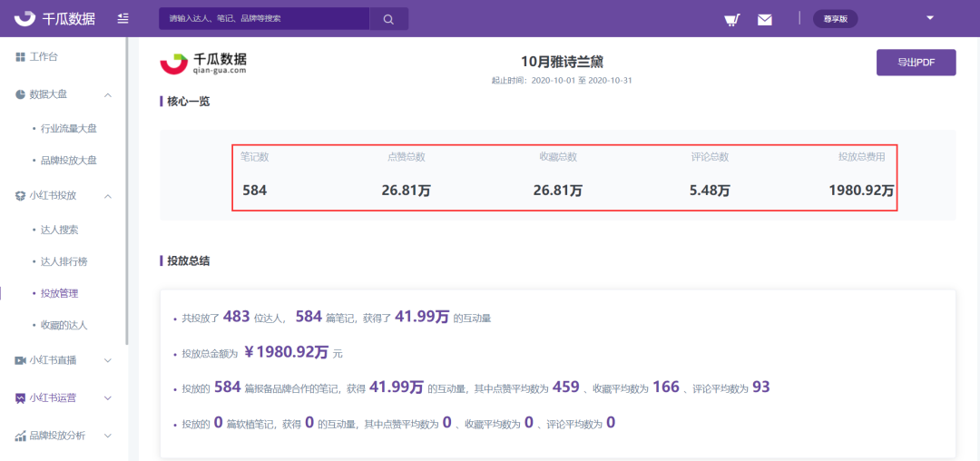
Task: Click the 评论总数 label
Action: (710, 157)
